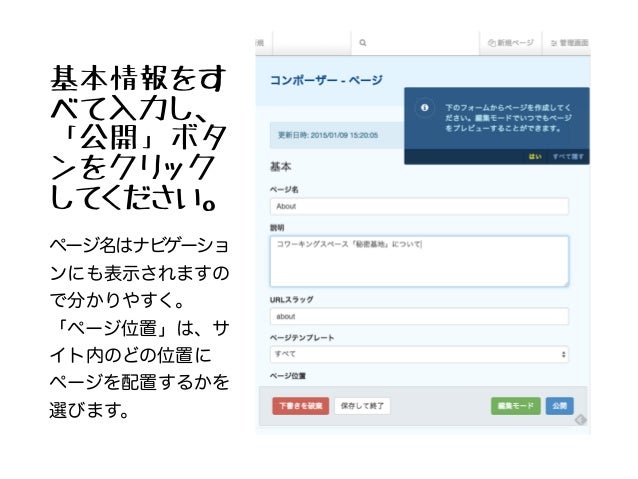The image size is (638, 479).
Task: Click はい in the help tooltip
Action: tap(535, 157)
